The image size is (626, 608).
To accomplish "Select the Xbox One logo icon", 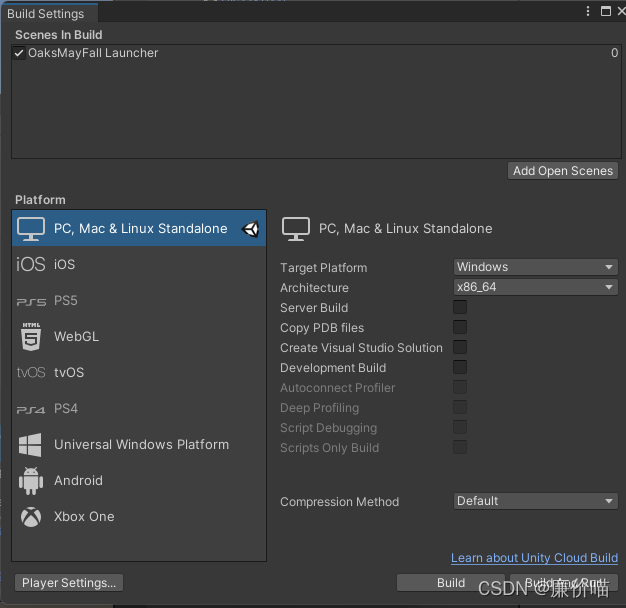I will click(31, 517).
